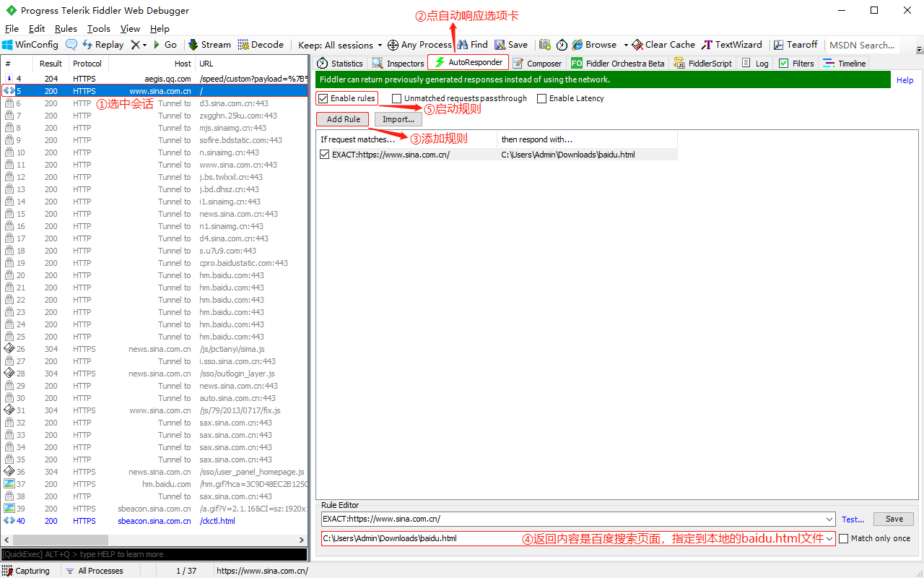Screen dimensions: 924x578
Task: Check Unmatched requests passthrough
Action: [396, 98]
